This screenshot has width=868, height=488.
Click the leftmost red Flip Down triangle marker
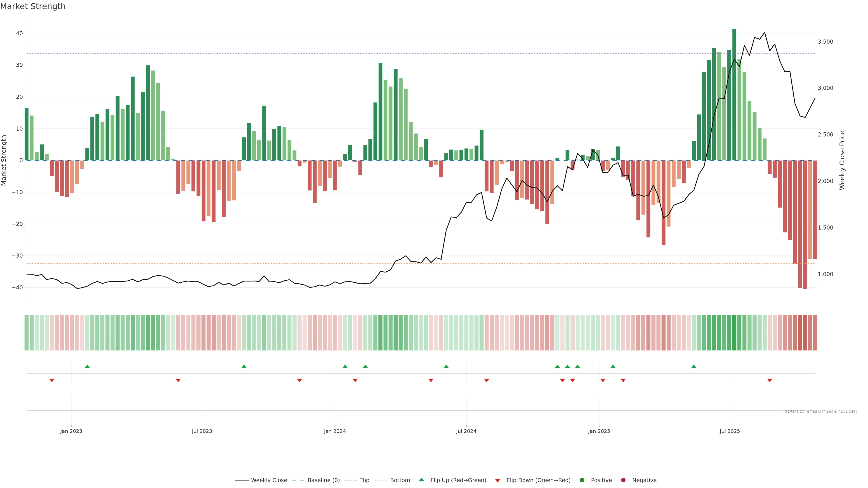[52, 380]
